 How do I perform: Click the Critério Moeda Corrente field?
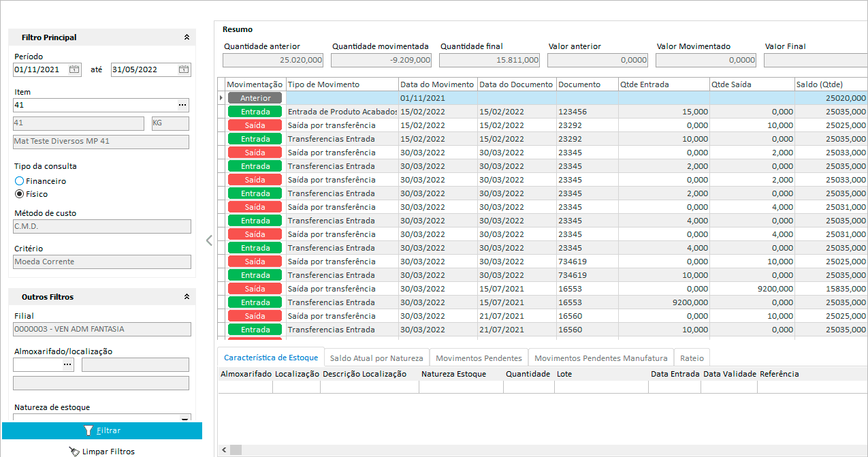[x=102, y=262]
